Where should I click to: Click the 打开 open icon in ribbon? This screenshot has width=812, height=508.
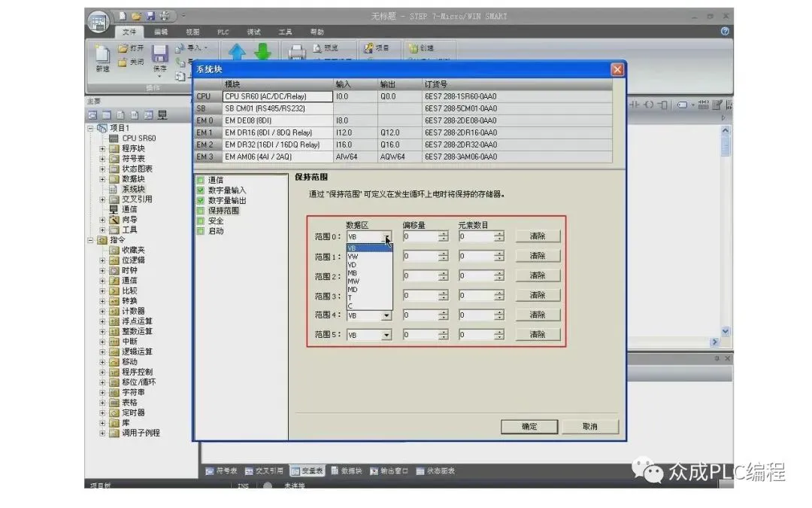coord(123,48)
